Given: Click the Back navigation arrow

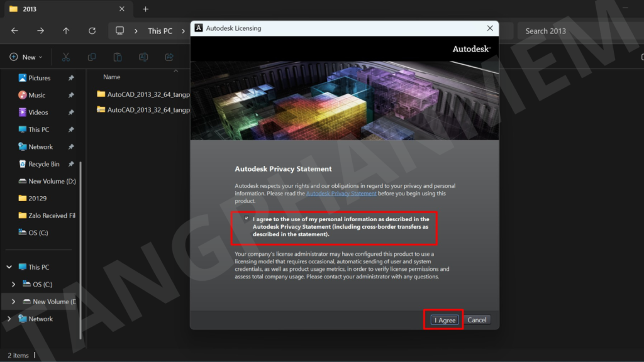Looking at the screenshot, I should click(14, 31).
